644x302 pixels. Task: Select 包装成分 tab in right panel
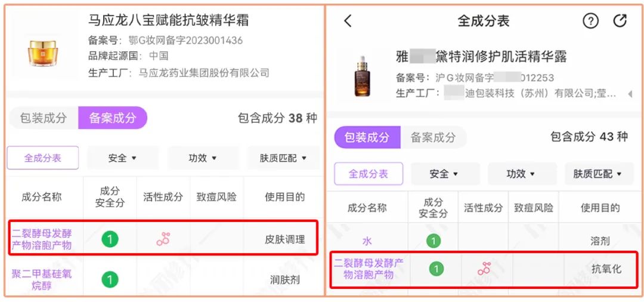367,137
